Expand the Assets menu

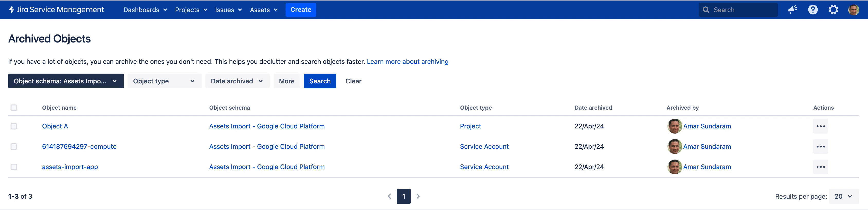264,10
